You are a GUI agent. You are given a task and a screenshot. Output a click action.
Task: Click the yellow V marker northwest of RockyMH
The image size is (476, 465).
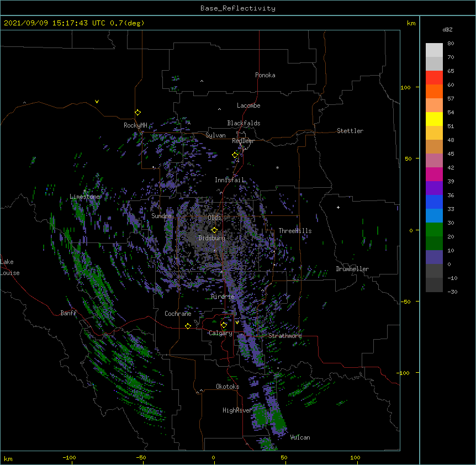pyautogui.click(x=97, y=102)
